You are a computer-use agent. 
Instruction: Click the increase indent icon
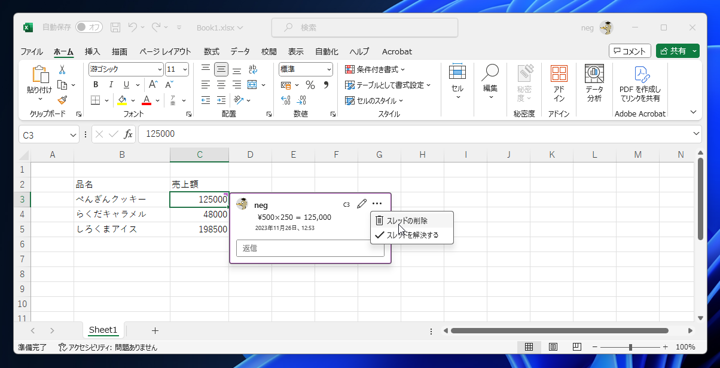coord(221,100)
